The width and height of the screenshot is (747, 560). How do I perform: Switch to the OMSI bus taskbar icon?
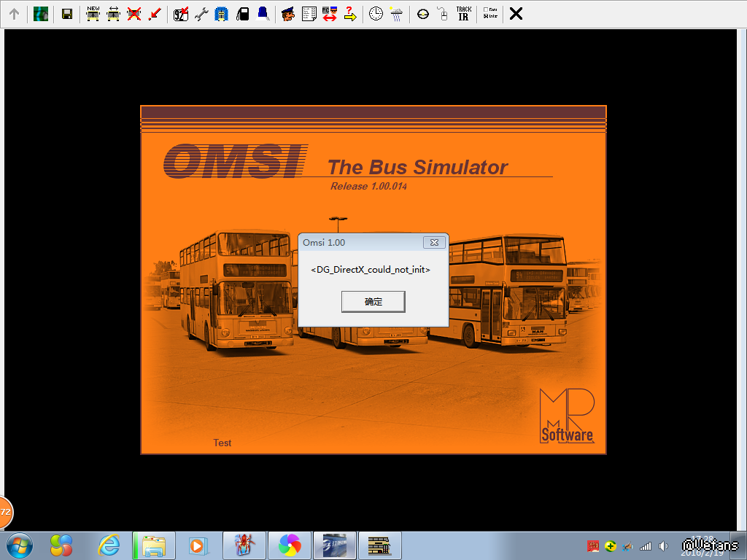click(x=379, y=545)
